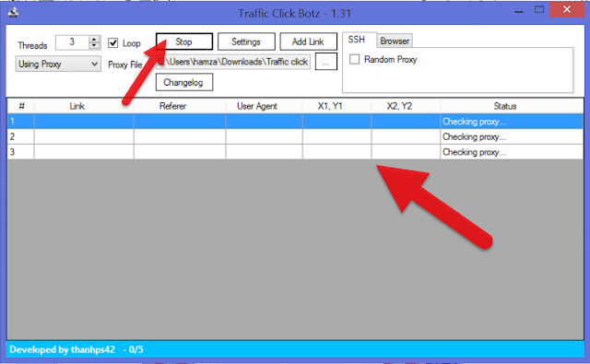The width and height of the screenshot is (590, 364).
Task: Stop the running bot
Action: [184, 41]
